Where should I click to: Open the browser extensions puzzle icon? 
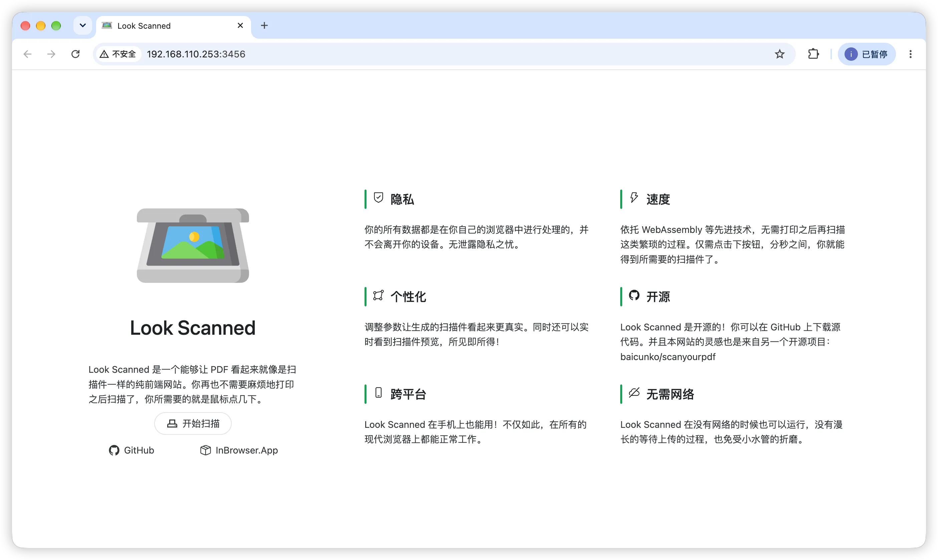point(813,54)
